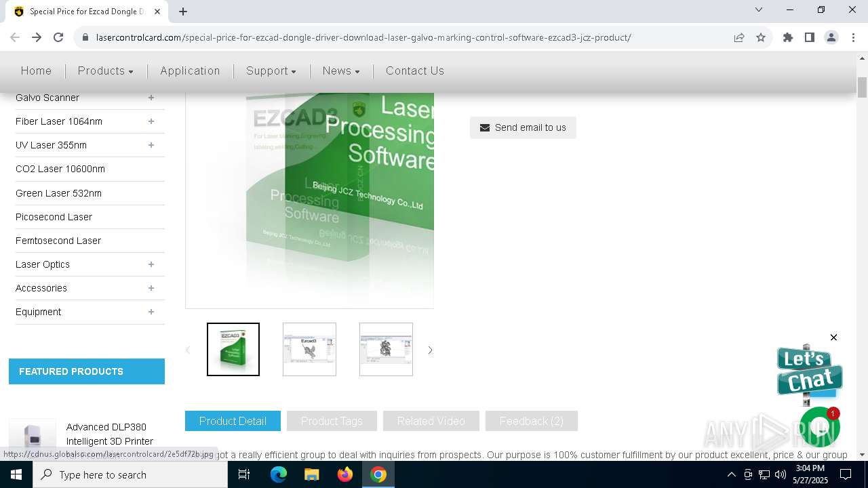This screenshot has height=488, width=868.
Task: Click the main EZCAD3 product image
Action: point(309,200)
